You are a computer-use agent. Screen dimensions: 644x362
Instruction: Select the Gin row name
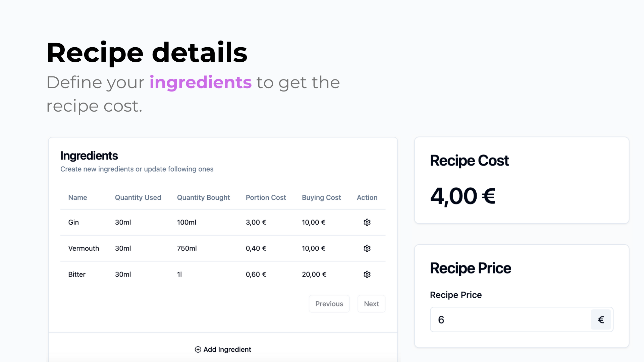click(73, 222)
